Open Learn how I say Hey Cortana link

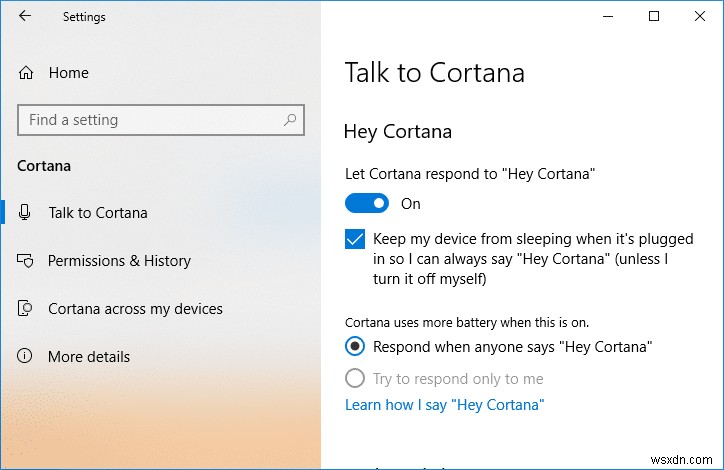(445, 405)
